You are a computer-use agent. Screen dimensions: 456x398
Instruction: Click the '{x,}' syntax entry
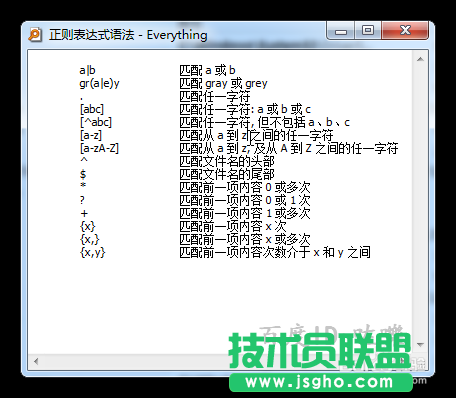pos(90,239)
